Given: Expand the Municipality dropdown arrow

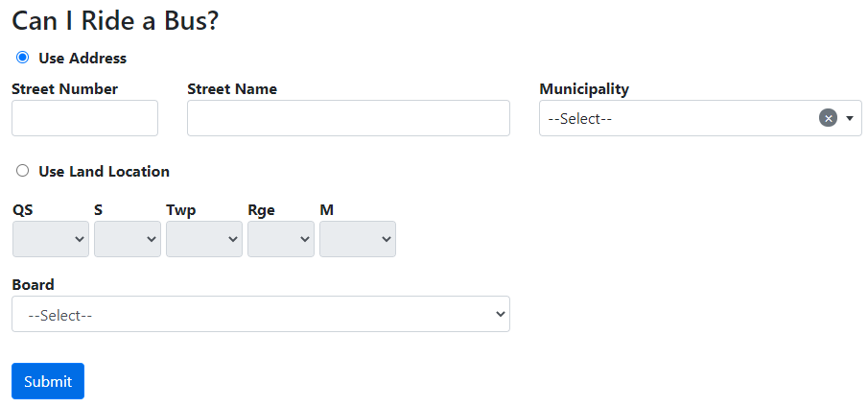Looking at the screenshot, I should pos(850,118).
